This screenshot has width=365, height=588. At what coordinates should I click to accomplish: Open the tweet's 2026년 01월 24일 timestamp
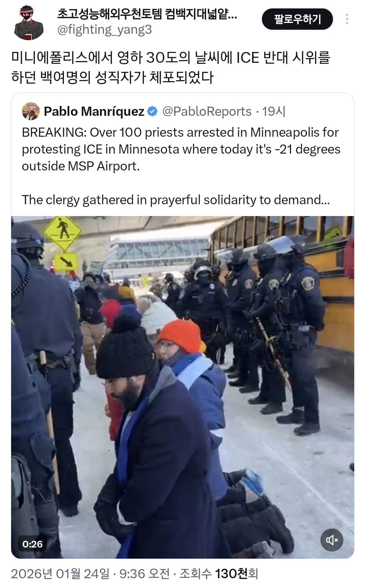click(x=60, y=573)
